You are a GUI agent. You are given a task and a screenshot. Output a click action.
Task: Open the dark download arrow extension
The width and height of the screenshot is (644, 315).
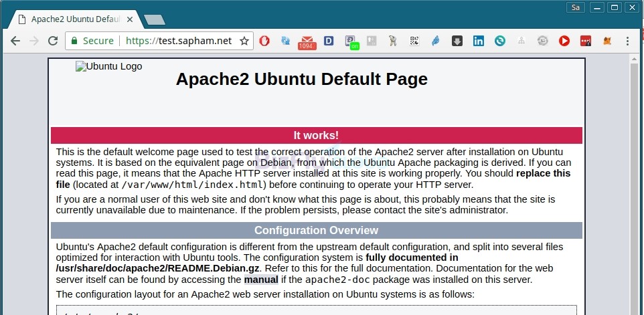click(457, 41)
